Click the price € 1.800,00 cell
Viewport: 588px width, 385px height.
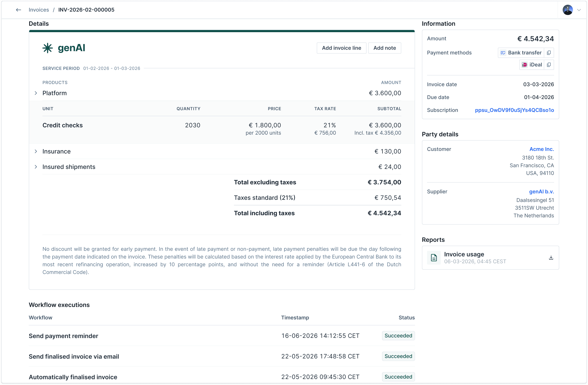tap(265, 125)
